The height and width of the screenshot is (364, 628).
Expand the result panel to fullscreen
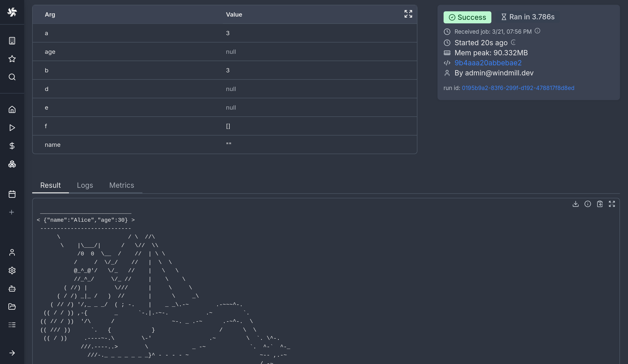(x=612, y=204)
